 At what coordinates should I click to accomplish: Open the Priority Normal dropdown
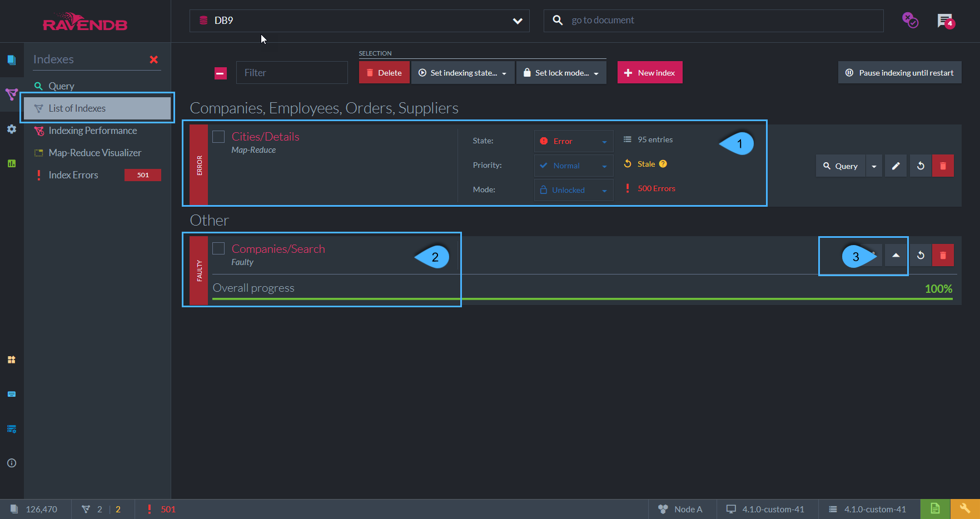pos(574,166)
